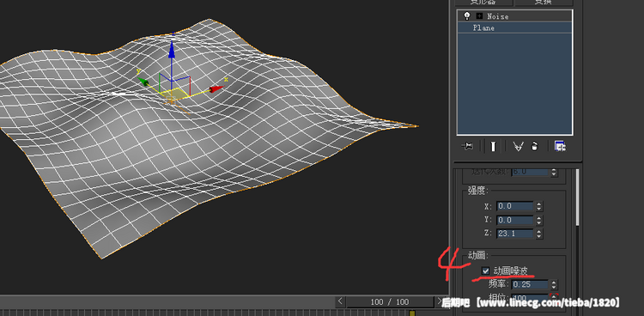644x316 pixels.
Task: Click the 100 / 100 frame counter
Action: click(x=389, y=302)
